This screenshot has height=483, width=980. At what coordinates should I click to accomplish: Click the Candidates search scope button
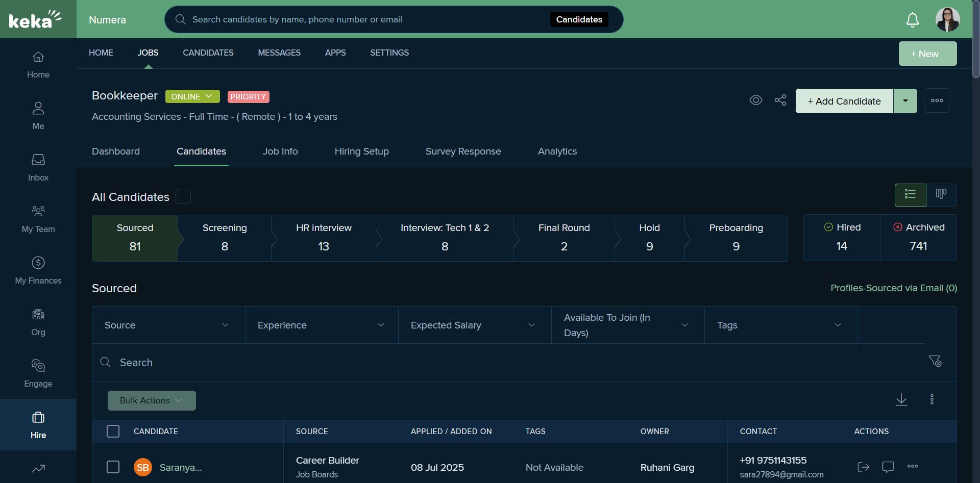click(579, 19)
